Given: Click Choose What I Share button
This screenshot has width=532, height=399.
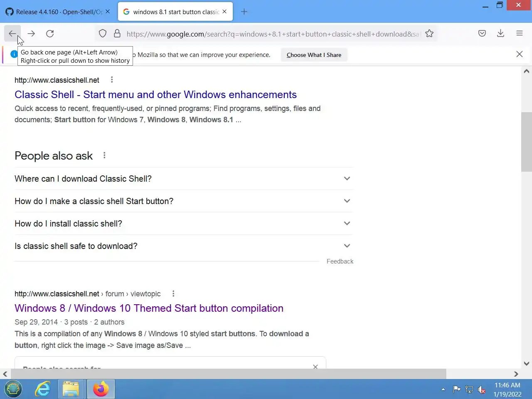Looking at the screenshot, I should click(x=314, y=55).
